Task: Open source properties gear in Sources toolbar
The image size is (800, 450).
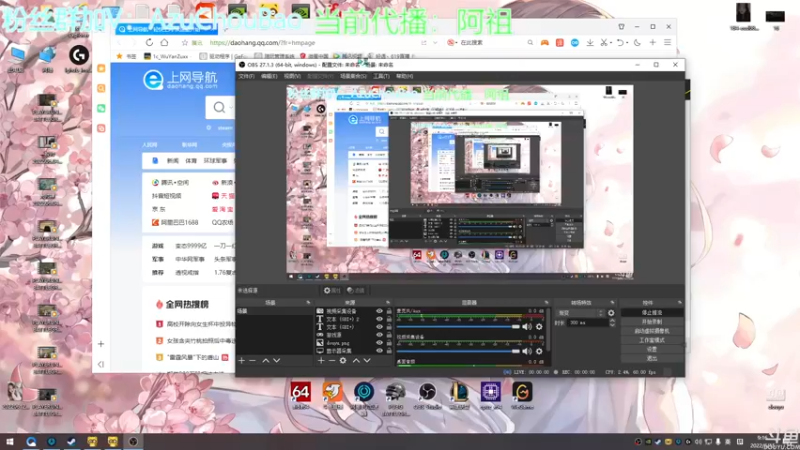Action: (x=343, y=361)
